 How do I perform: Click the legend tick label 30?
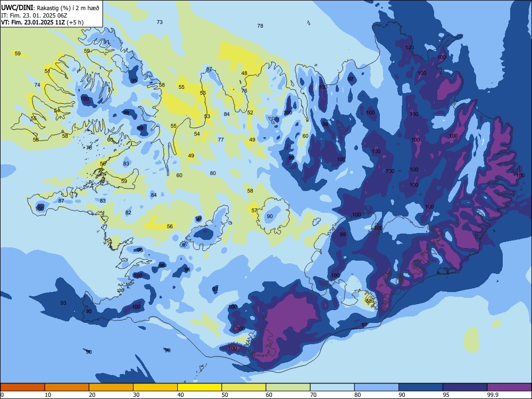[136, 395]
